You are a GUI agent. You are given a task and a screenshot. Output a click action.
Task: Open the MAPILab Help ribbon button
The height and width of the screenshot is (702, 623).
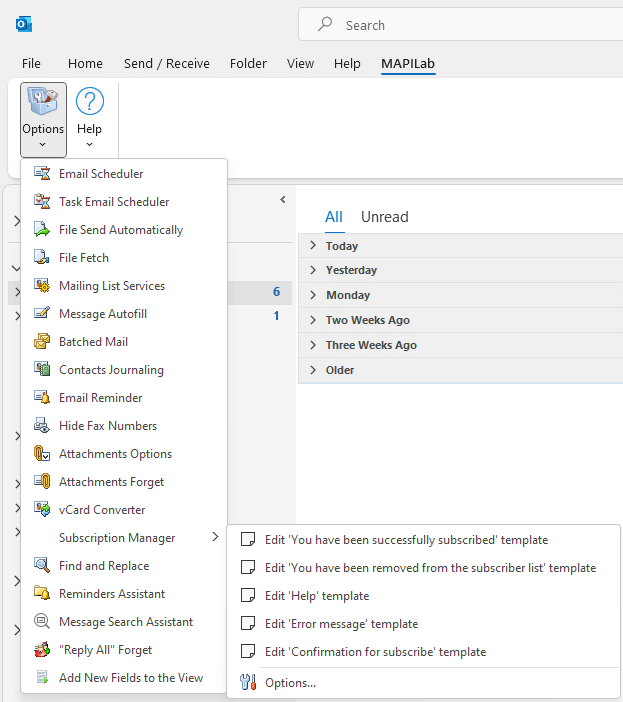89,118
